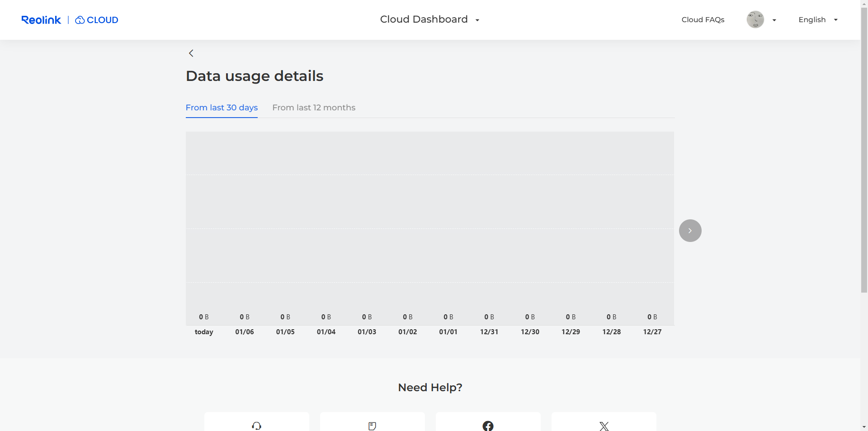Click the user avatar picture
The width and height of the screenshot is (868, 431).
[755, 19]
